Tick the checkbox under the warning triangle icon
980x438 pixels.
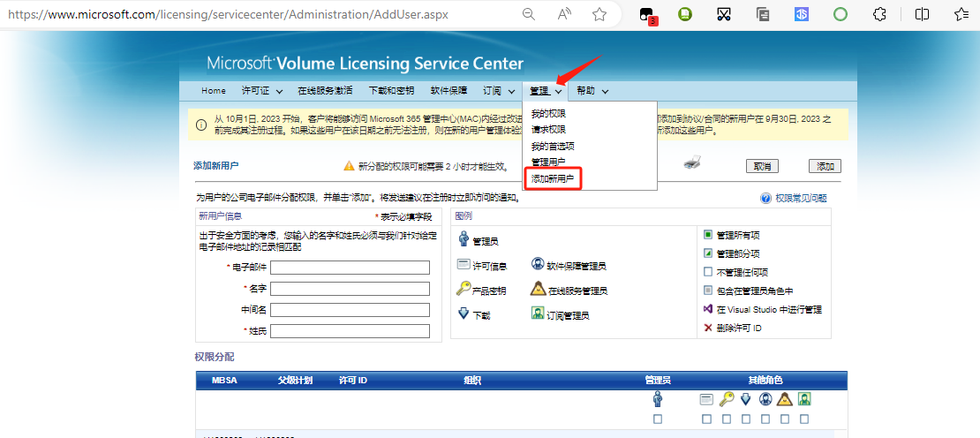[784, 419]
